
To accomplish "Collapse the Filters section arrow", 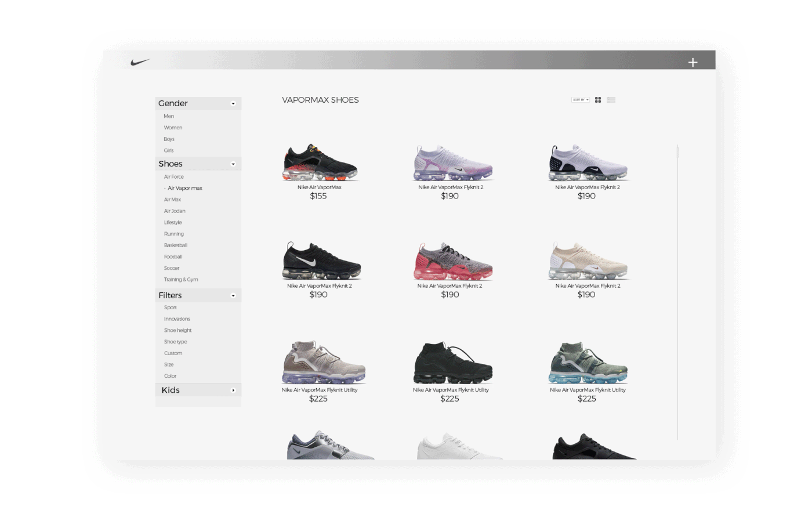I will point(233,296).
